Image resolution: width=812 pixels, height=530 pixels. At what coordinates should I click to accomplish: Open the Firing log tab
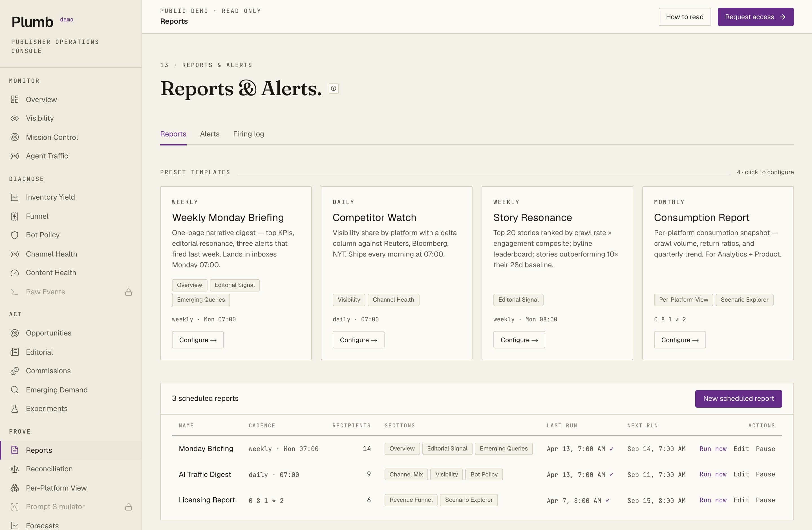[x=248, y=134]
